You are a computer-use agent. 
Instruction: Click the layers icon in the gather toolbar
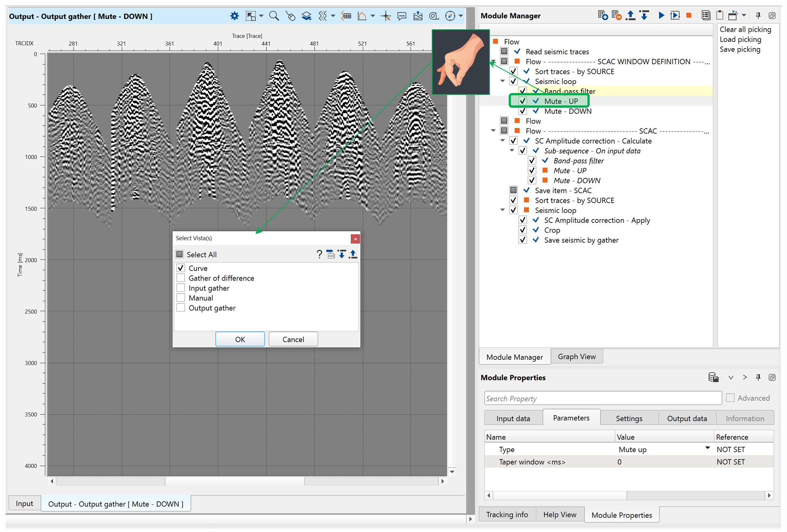pyautogui.click(x=306, y=16)
